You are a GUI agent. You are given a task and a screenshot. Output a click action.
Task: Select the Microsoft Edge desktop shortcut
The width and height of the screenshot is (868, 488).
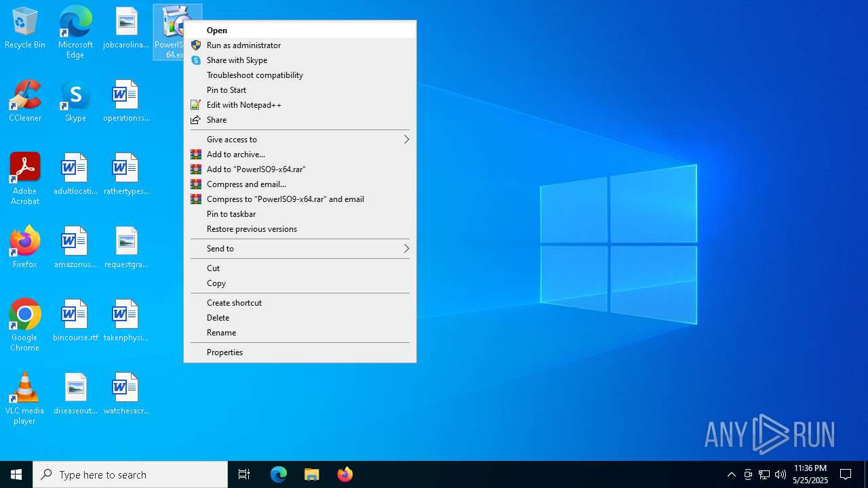coord(75,32)
